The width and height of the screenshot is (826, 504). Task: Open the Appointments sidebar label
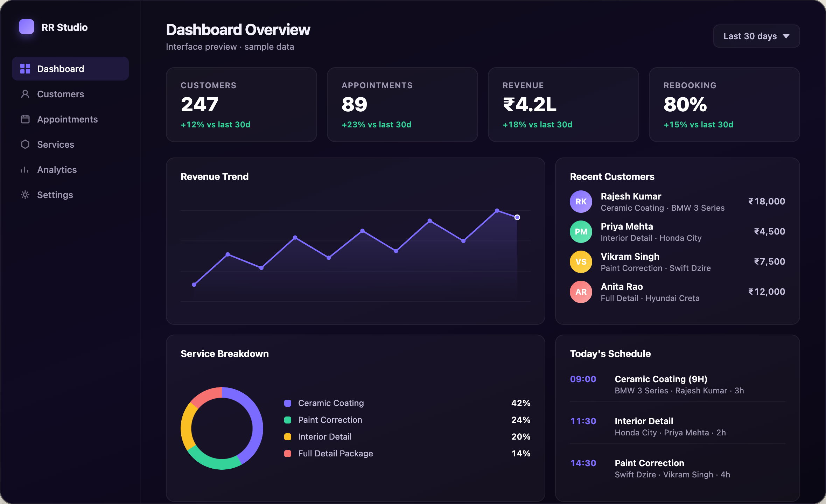click(x=68, y=119)
